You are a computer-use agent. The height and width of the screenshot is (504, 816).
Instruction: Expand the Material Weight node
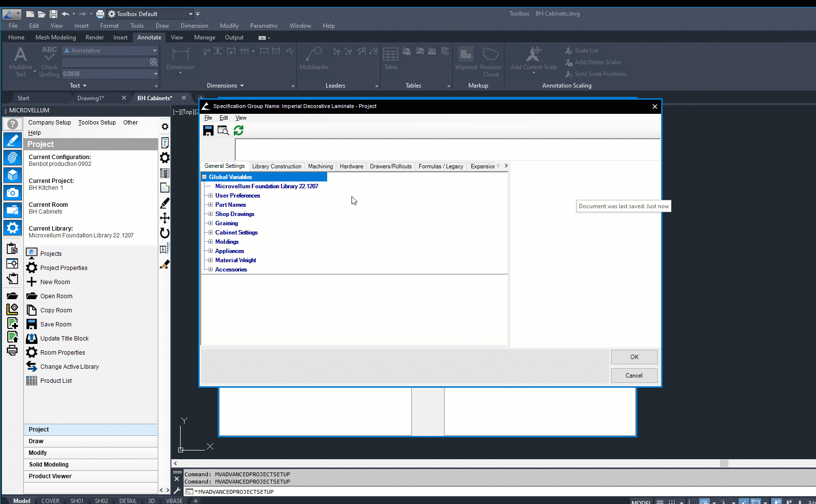point(210,260)
